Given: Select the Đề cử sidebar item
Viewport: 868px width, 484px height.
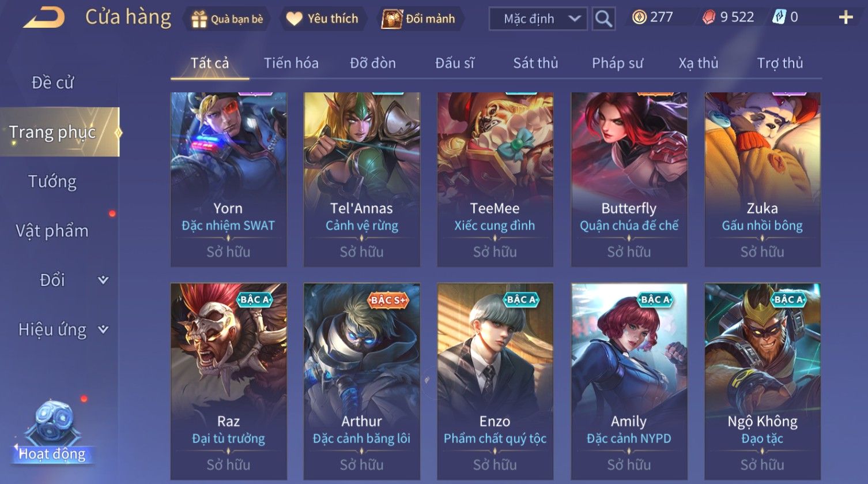Looking at the screenshot, I should coord(52,82).
